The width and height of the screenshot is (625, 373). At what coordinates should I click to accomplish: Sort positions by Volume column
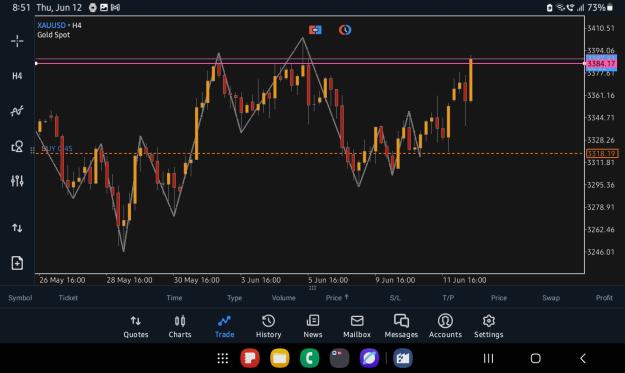(x=283, y=298)
